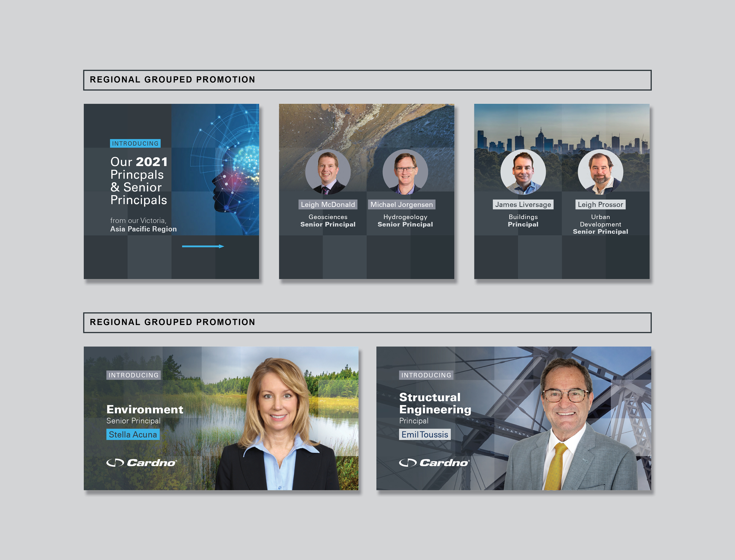Click the James Liversage name label
Viewport: 735px width, 560px height.
(523, 204)
